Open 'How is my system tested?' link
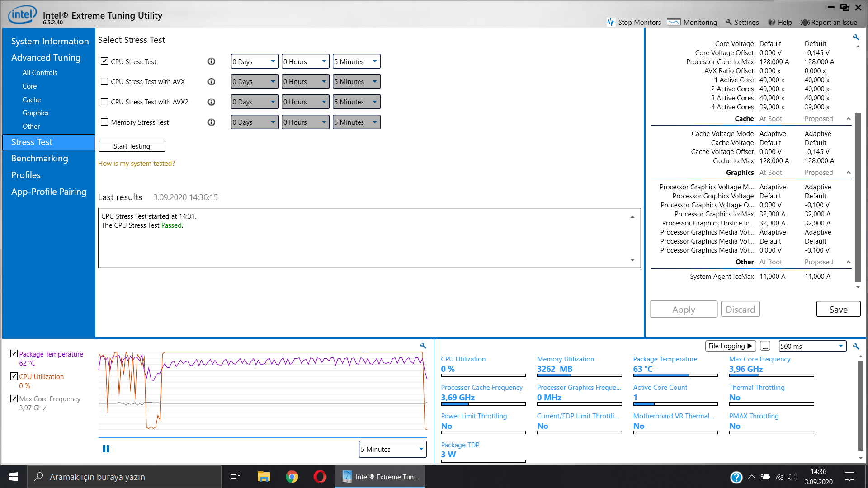This screenshot has width=868, height=488. click(x=137, y=164)
